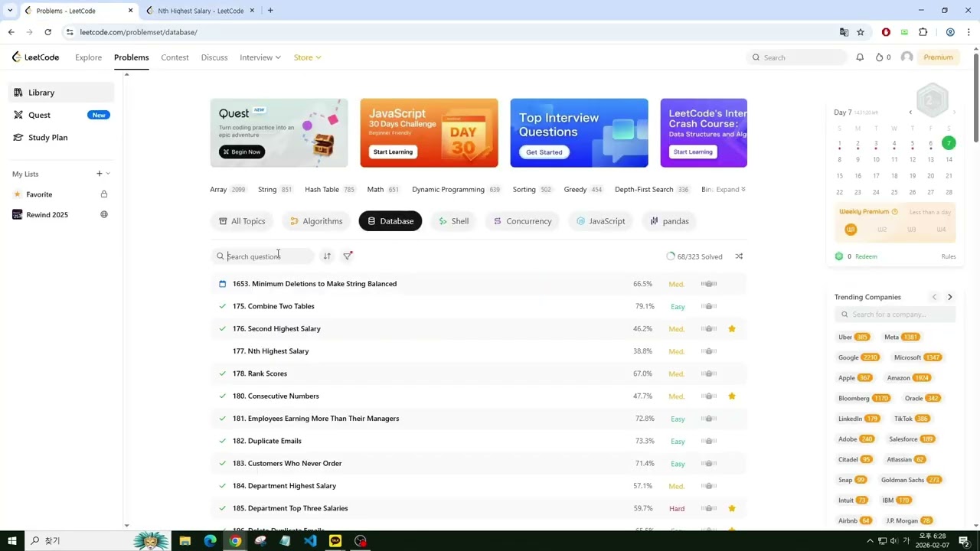The width and height of the screenshot is (980, 551).
Task: Open the browser extensions puzzle icon
Action: coord(923,32)
